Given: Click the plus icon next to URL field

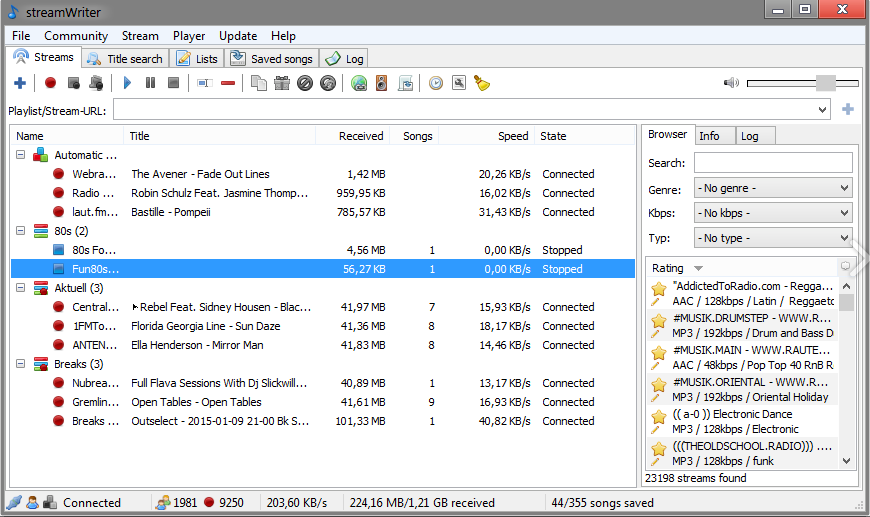Looking at the screenshot, I should pos(848,109).
